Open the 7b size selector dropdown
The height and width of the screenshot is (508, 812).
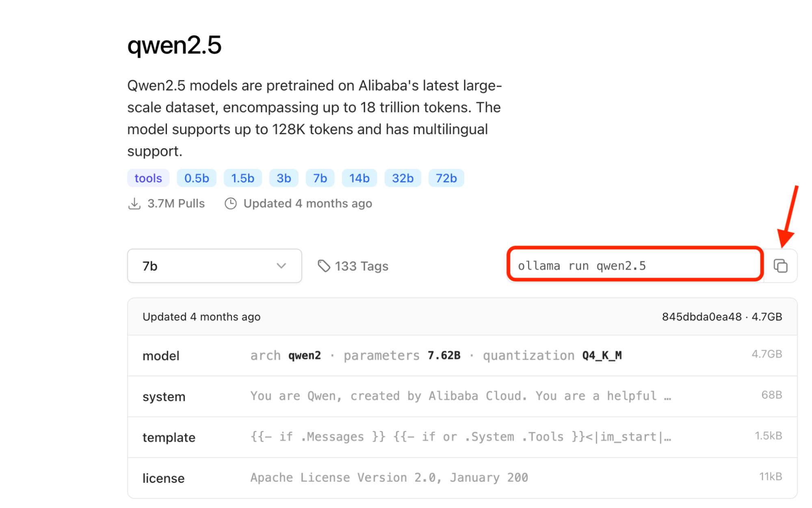pos(214,266)
